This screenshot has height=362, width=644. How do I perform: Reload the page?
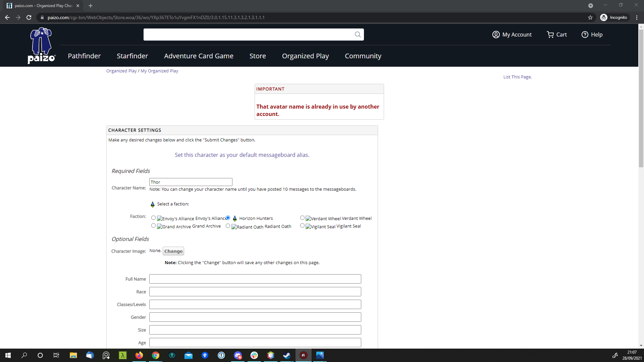click(29, 17)
